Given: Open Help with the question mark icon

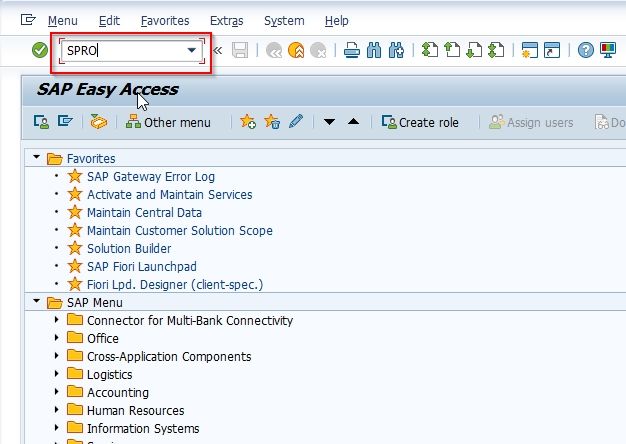Looking at the screenshot, I should [x=585, y=50].
